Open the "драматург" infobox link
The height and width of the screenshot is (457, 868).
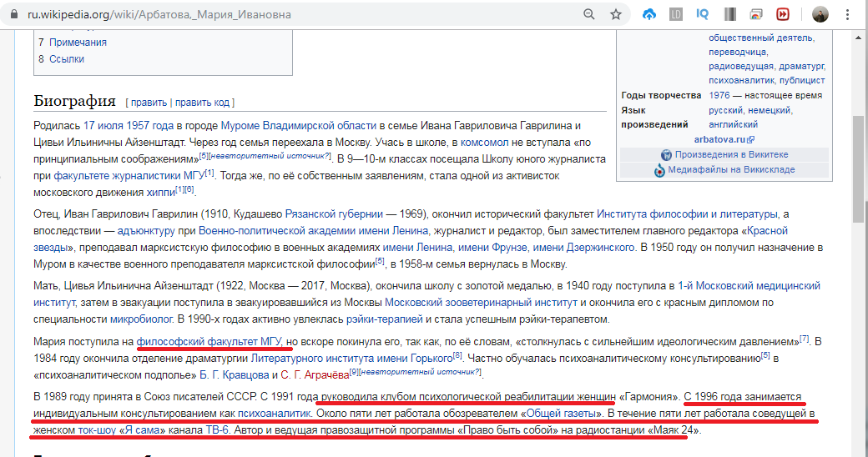pyautogui.click(x=801, y=66)
